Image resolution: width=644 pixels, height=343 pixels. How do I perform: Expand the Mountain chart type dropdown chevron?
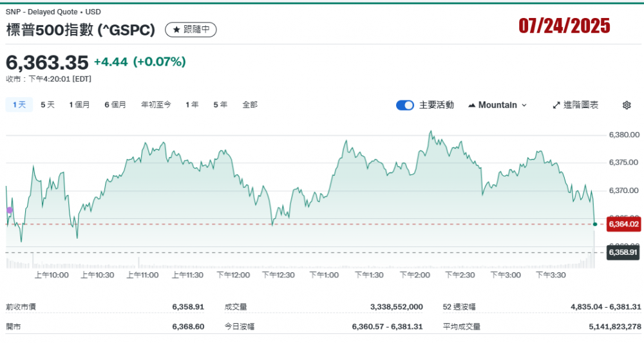[524, 105]
